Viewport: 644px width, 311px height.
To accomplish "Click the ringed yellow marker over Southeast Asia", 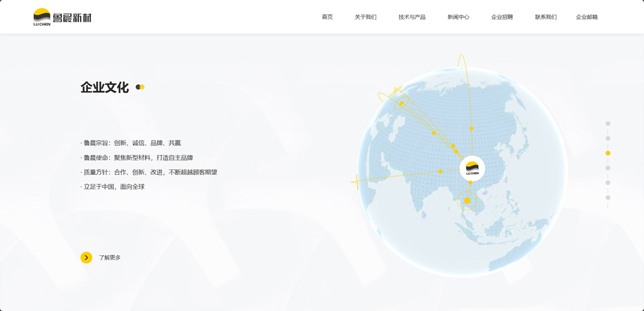I will click(467, 201).
